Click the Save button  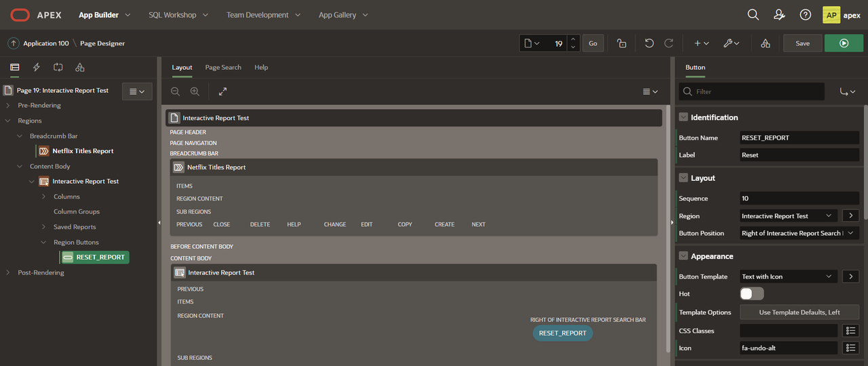coord(802,43)
